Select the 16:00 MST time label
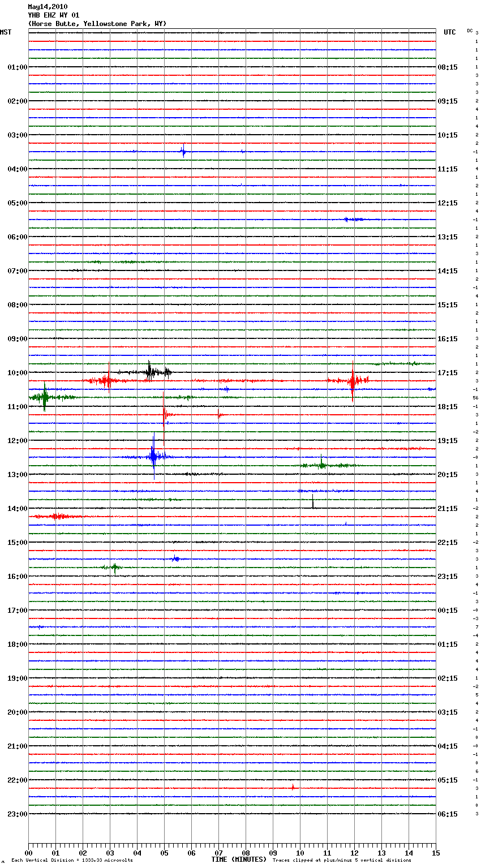This screenshot has height=868, width=481. [x=17, y=577]
